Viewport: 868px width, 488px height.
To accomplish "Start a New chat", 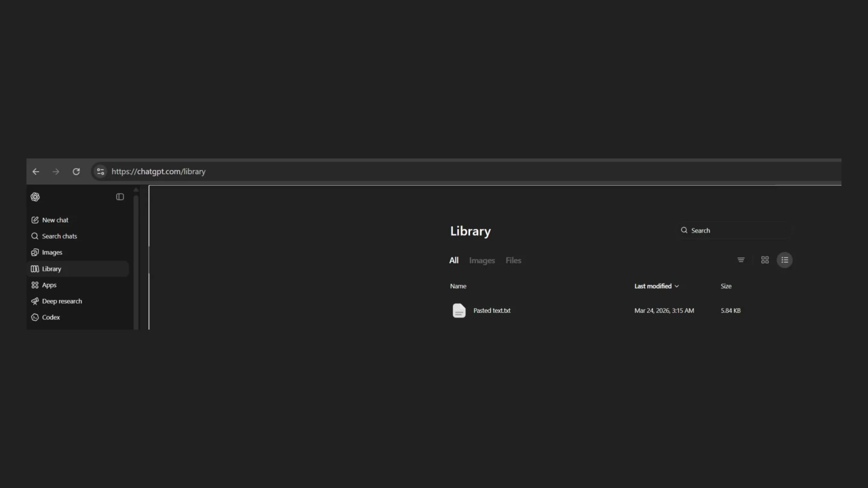I will click(55, 220).
